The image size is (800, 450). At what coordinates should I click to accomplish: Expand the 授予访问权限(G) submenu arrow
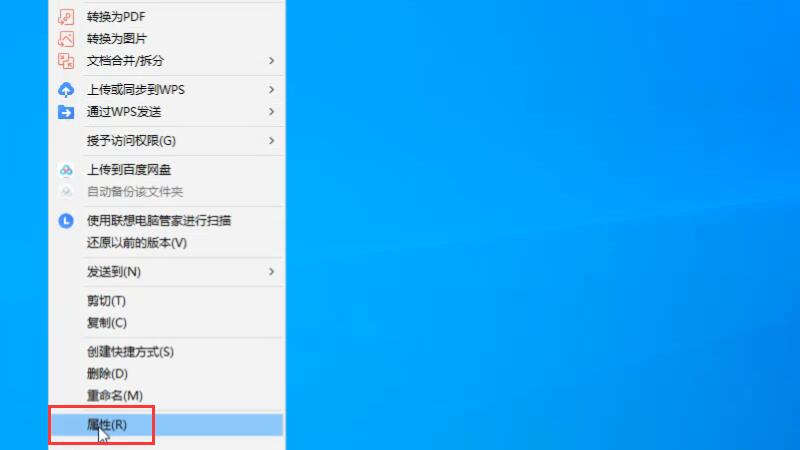pyautogui.click(x=271, y=141)
